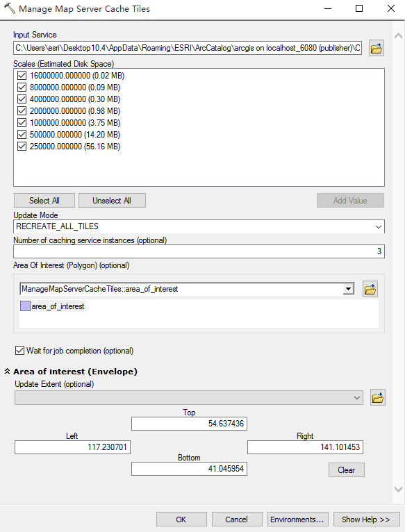The height and width of the screenshot is (532, 405).
Task: Toggle Wait for job completion checkbox
Action: click(19, 351)
